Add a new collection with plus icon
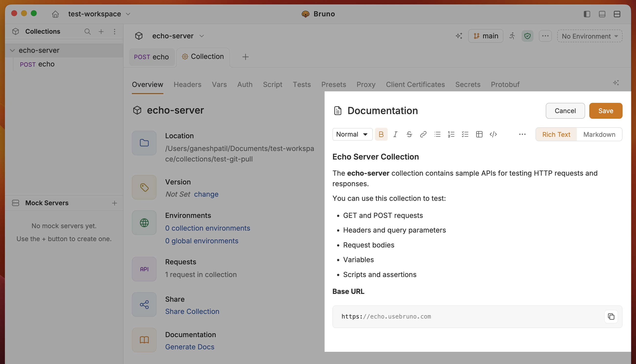Image resolution: width=636 pixels, height=364 pixels. pos(101,32)
